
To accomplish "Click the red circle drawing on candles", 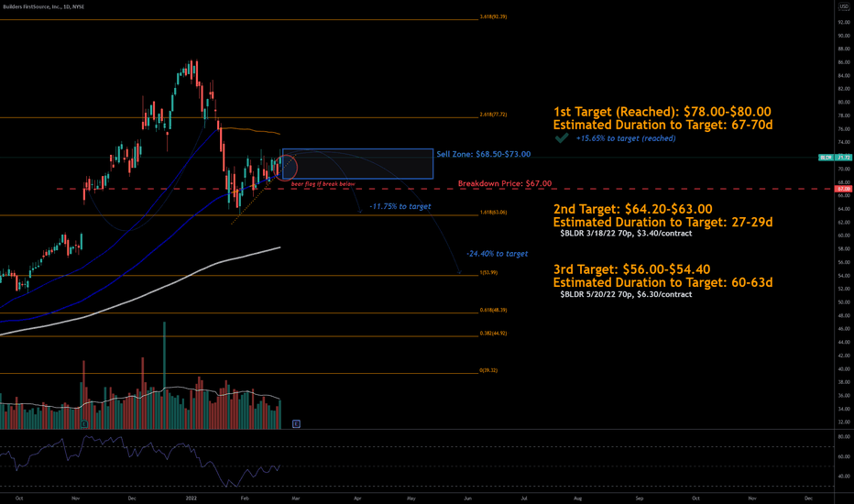I will tap(286, 168).
